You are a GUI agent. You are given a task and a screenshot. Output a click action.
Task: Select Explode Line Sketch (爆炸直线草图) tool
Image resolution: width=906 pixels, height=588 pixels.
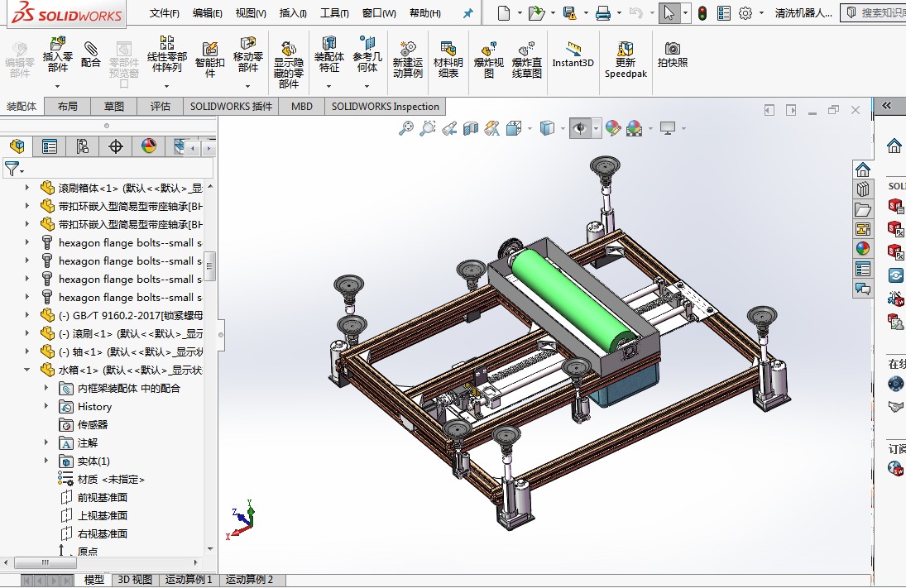[x=526, y=59]
